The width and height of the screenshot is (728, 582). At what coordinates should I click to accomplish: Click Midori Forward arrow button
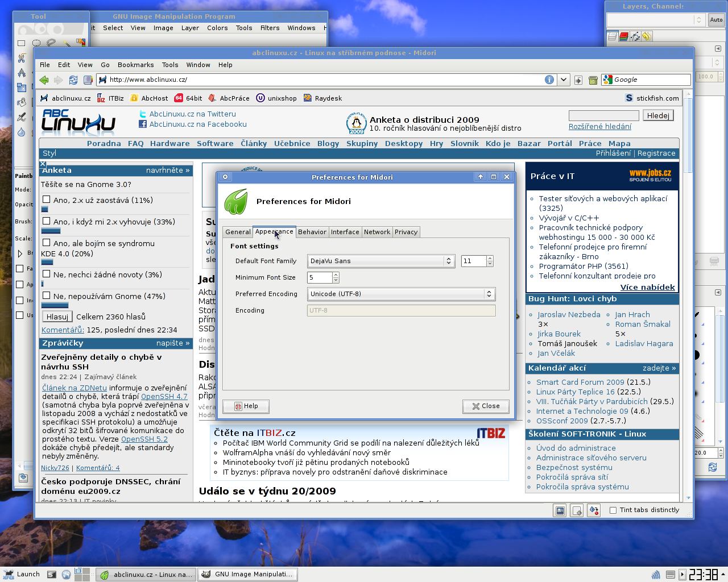pos(58,80)
